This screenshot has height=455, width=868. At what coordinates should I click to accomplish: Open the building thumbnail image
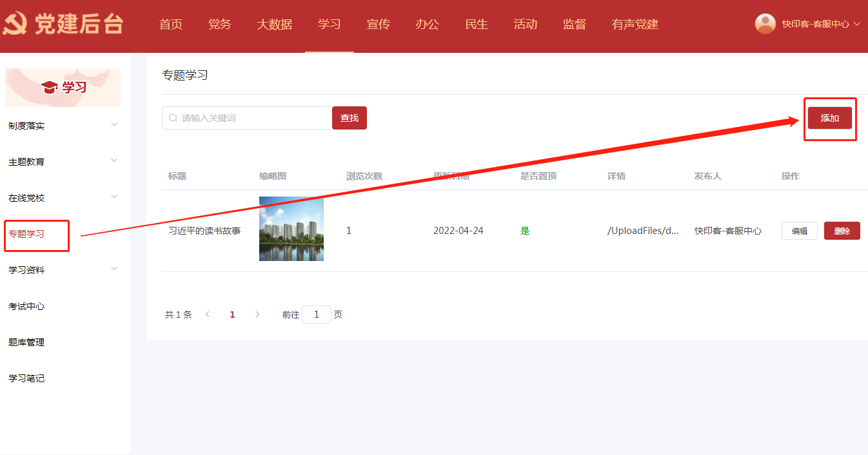[x=291, y=229]
